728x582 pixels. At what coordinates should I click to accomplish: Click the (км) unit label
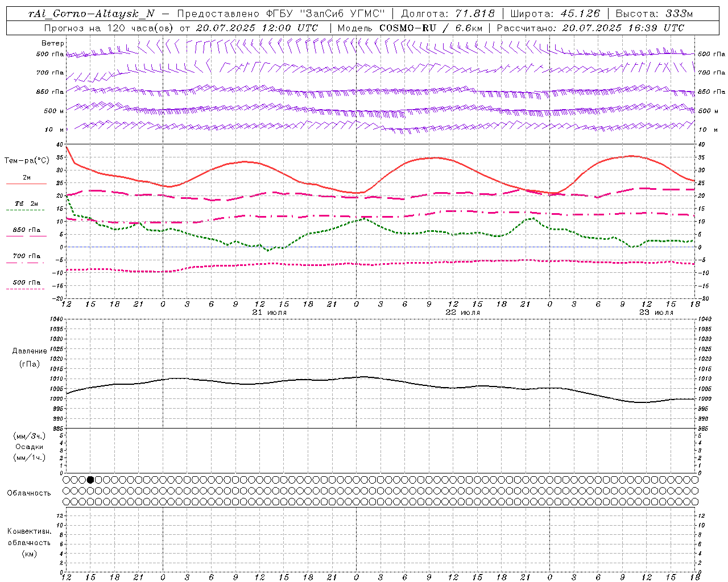point(29,554)
